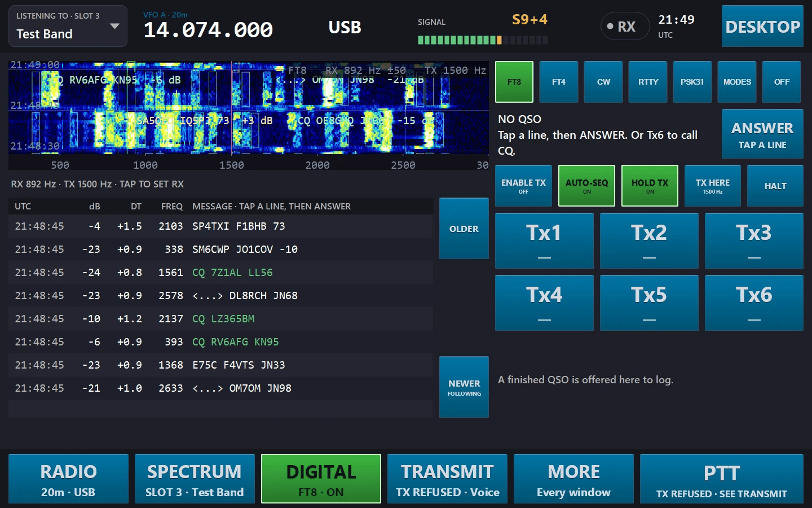Viewport: 812px width, 508px height.
Task: Select the OM7OM JN98 message row
Action: 220,388
